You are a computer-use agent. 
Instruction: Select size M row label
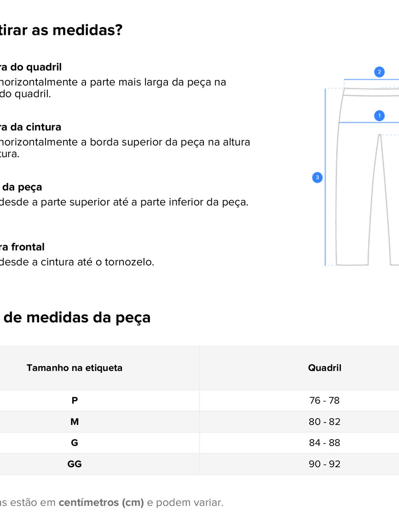pyautogui.click(x=75, y=422)
